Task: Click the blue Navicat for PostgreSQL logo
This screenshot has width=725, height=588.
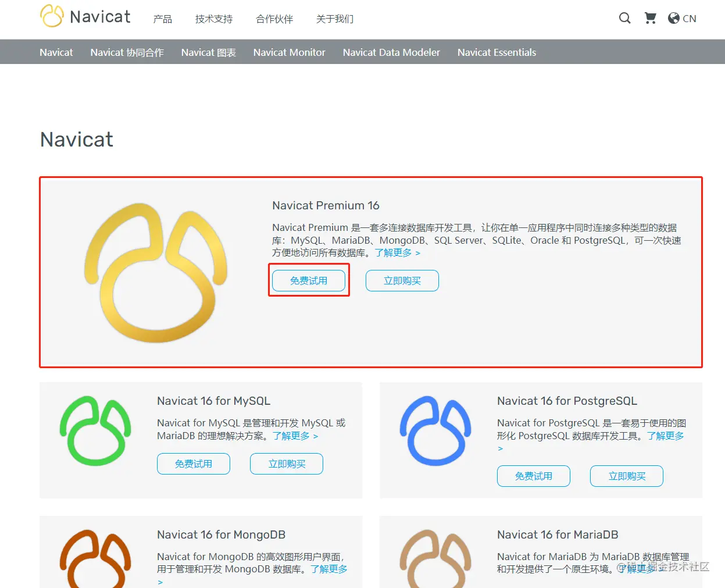Action: pos(435,431)
